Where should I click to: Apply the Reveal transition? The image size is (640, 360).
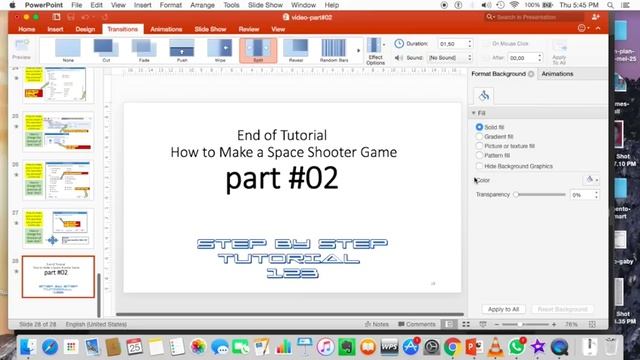[296, 51]
